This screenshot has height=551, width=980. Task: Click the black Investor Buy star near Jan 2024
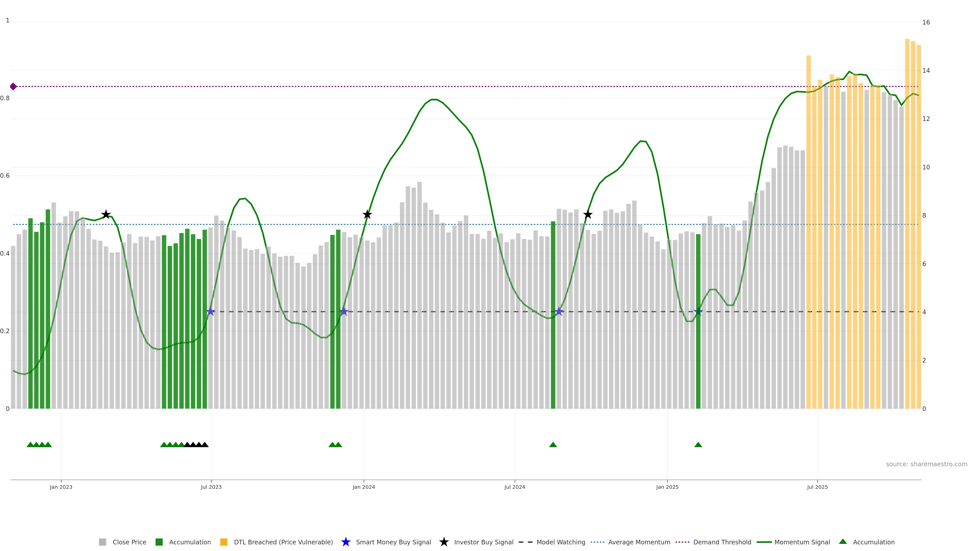367,215
